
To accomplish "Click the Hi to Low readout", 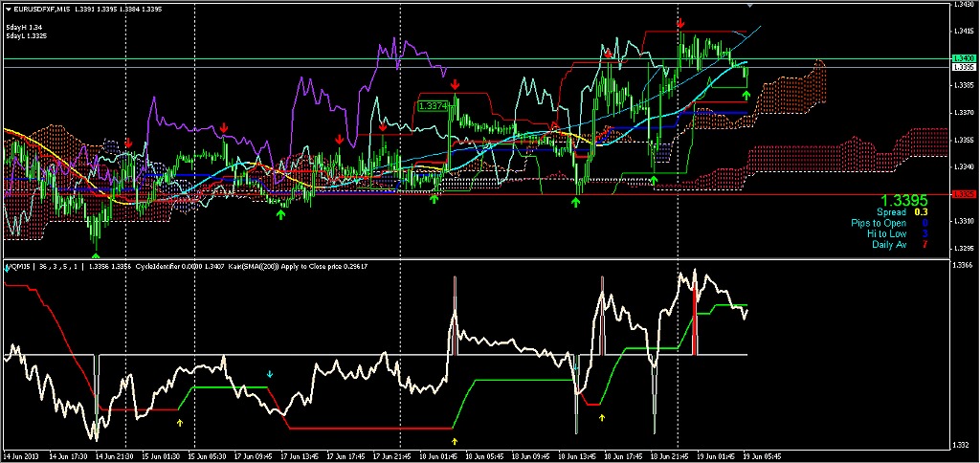I will coord(897,233).
